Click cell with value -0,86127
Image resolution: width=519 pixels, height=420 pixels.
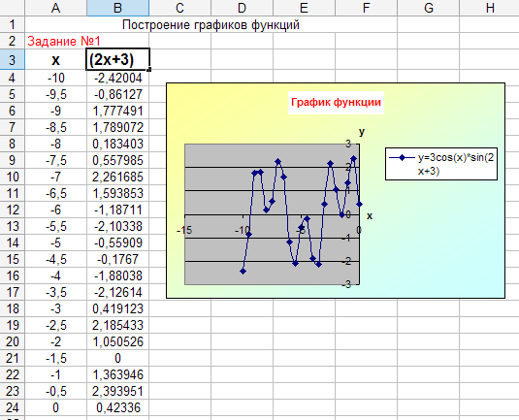click(117, 94)
